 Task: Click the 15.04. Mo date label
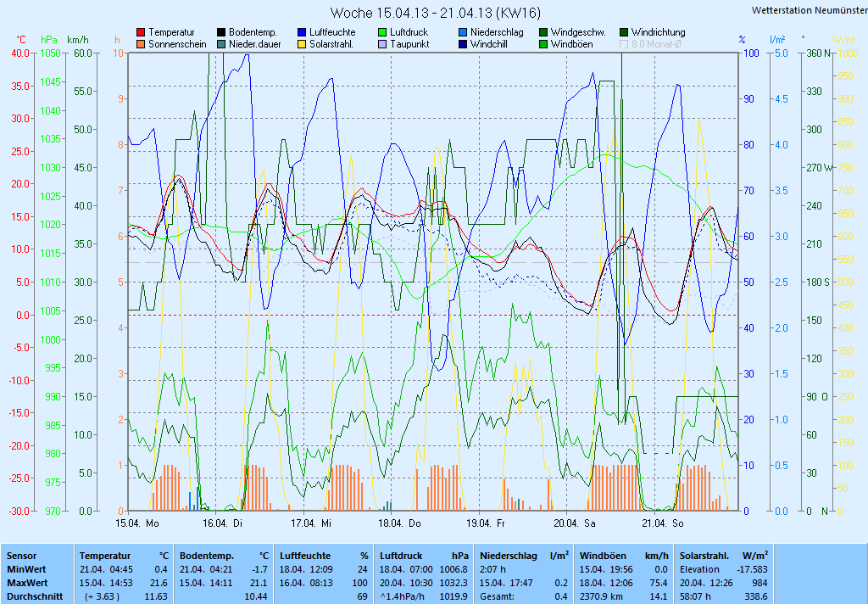click(137, 523)
